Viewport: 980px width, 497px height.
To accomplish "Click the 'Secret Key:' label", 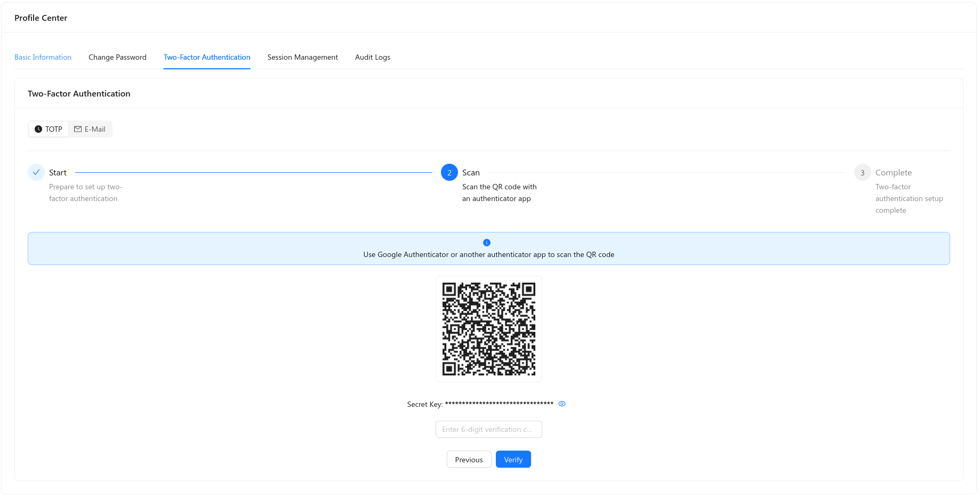I will [425, 404].
